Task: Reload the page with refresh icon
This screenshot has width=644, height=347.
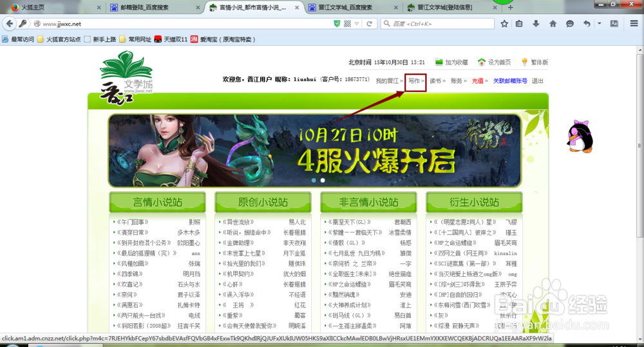Action: (x=370, y=24)
